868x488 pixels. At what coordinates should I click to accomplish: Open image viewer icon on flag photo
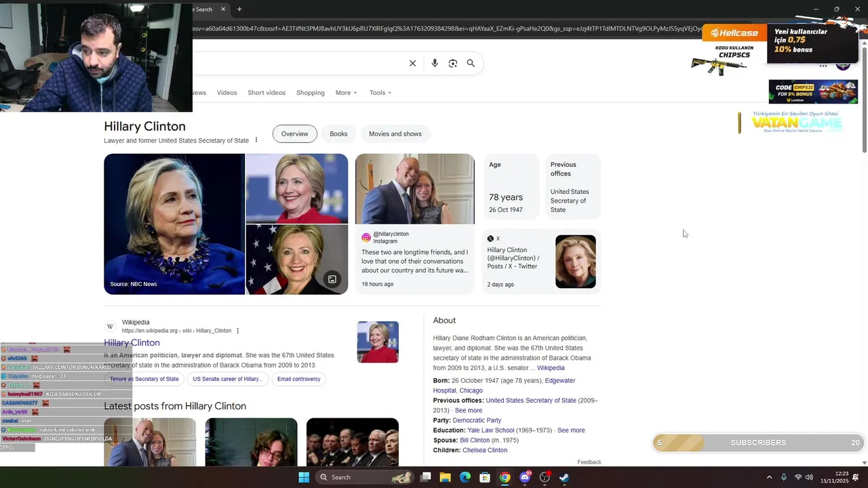[332, 279]
